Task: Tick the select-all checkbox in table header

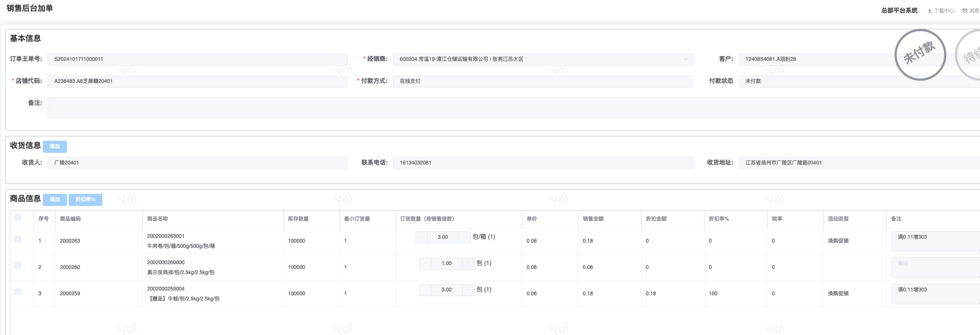Action: click(x=18, y=217)
